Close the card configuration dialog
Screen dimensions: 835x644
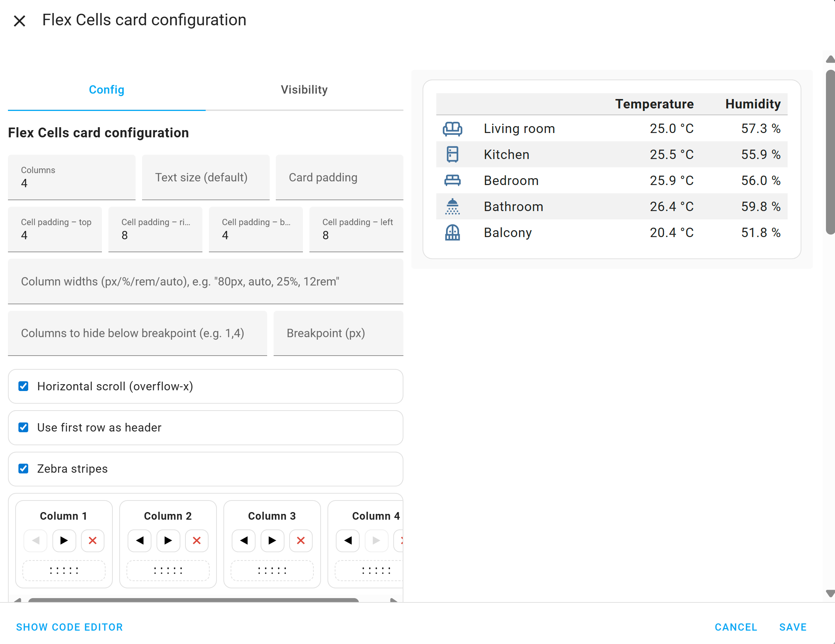click(x=20, y=21)
